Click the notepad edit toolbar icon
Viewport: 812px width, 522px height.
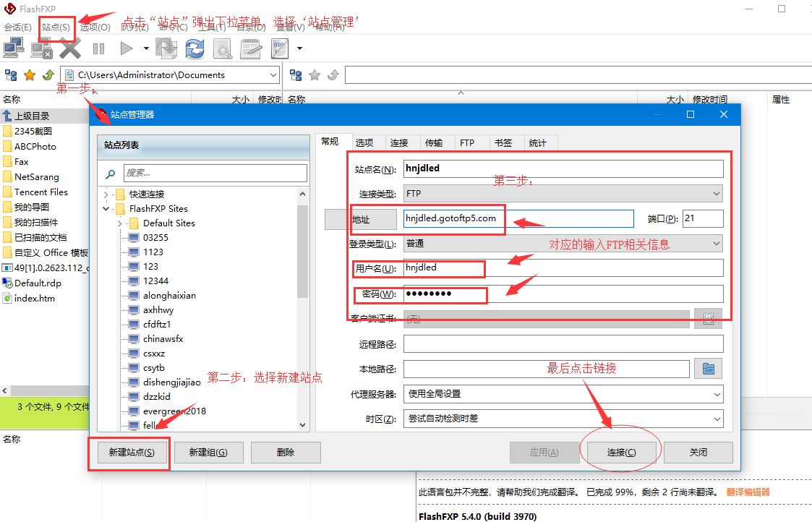[250, 48]
